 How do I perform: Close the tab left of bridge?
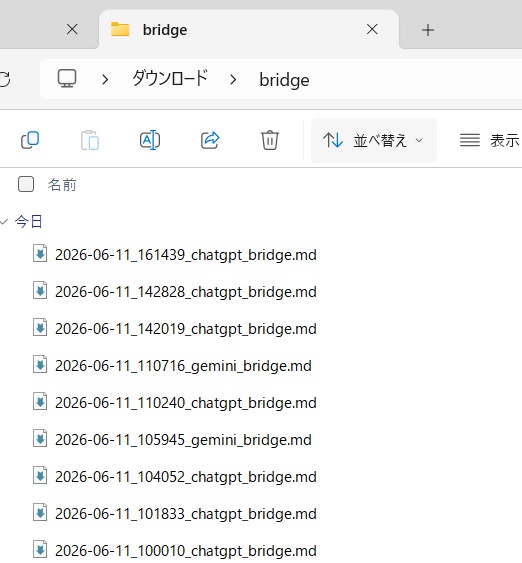tap(72, 29)
